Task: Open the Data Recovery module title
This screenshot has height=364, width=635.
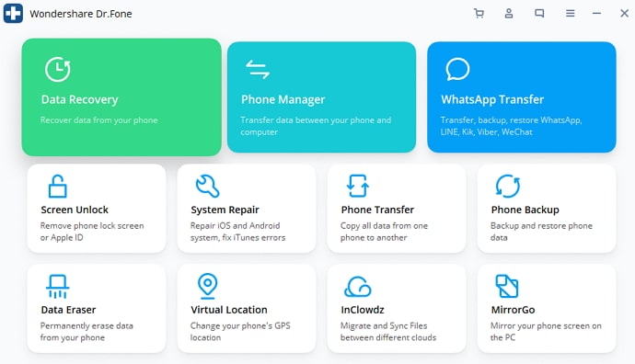Action: (x=80, y=99)
